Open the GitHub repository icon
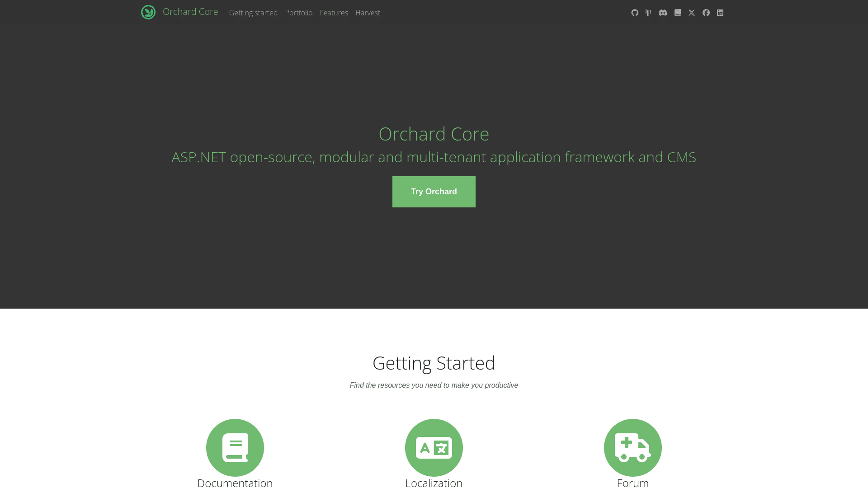The image size is (868, 488). pyautogui.click(x=634, y=13)
